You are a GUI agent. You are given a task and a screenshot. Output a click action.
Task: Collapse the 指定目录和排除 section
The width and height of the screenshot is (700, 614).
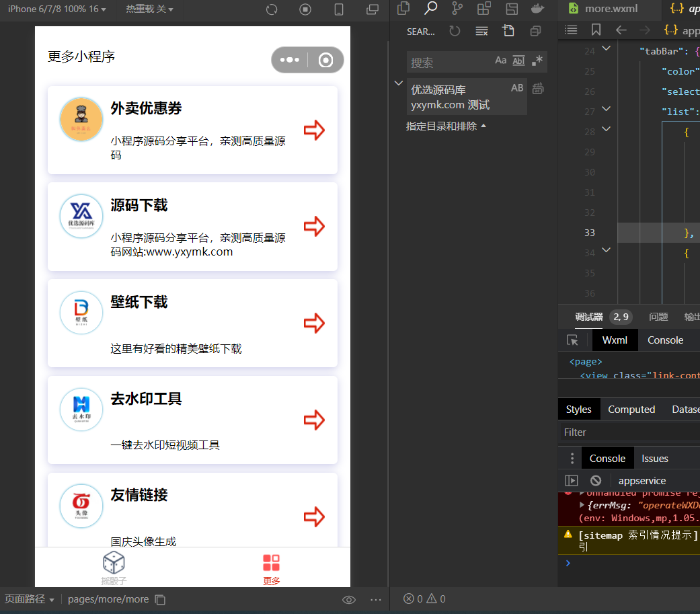[446, 126]
